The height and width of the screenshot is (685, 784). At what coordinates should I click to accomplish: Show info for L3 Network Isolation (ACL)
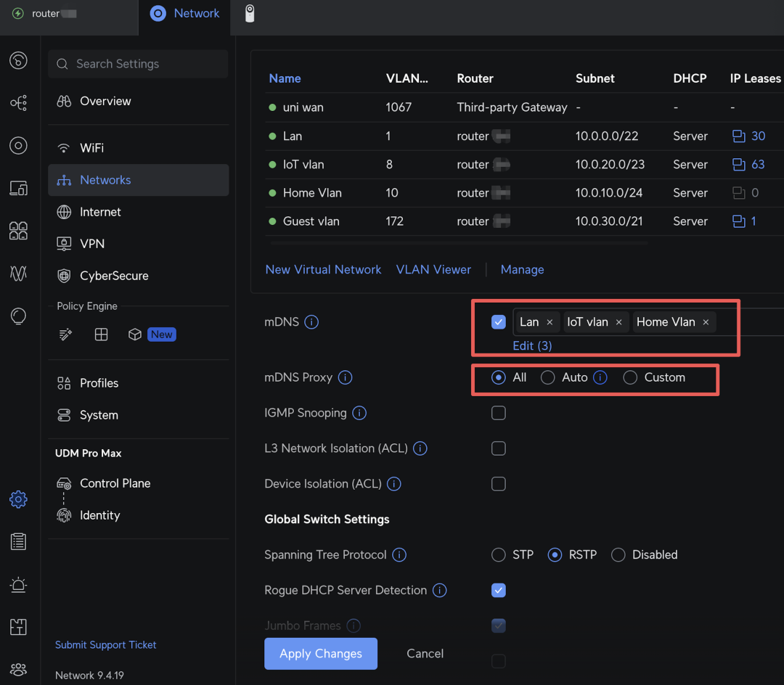coord(420,448)
